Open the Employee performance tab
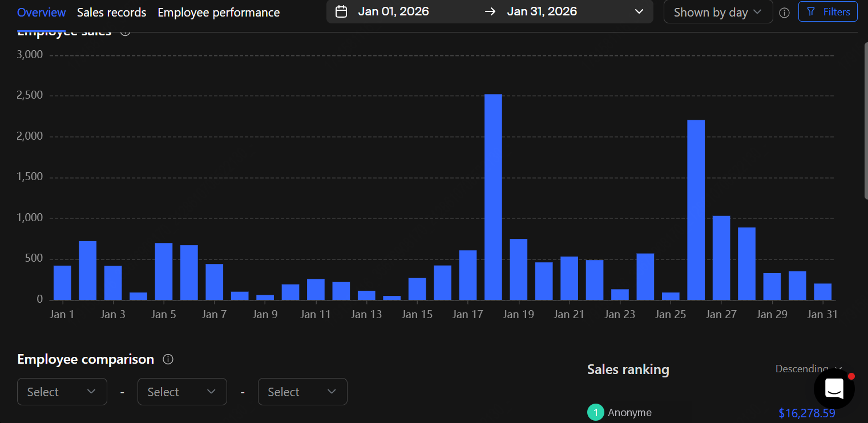The image size is (868, 423). pyautogui.click(x=219, y=13)
